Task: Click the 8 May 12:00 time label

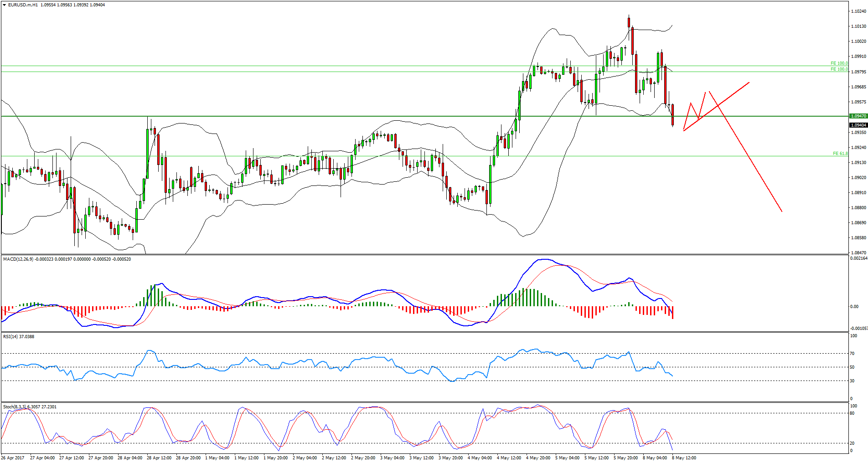Action: 683,458
